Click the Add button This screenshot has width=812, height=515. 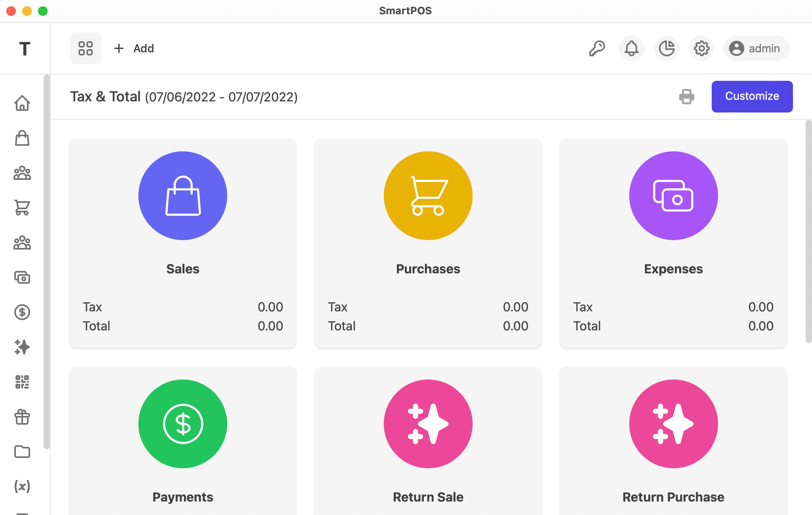click(x=134, y=48)
